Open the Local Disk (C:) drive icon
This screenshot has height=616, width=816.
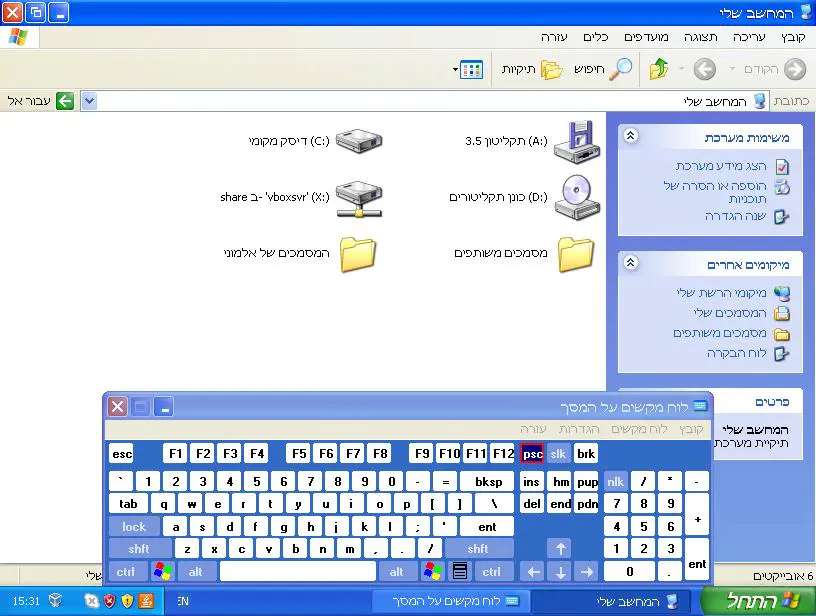coord(358,141)
